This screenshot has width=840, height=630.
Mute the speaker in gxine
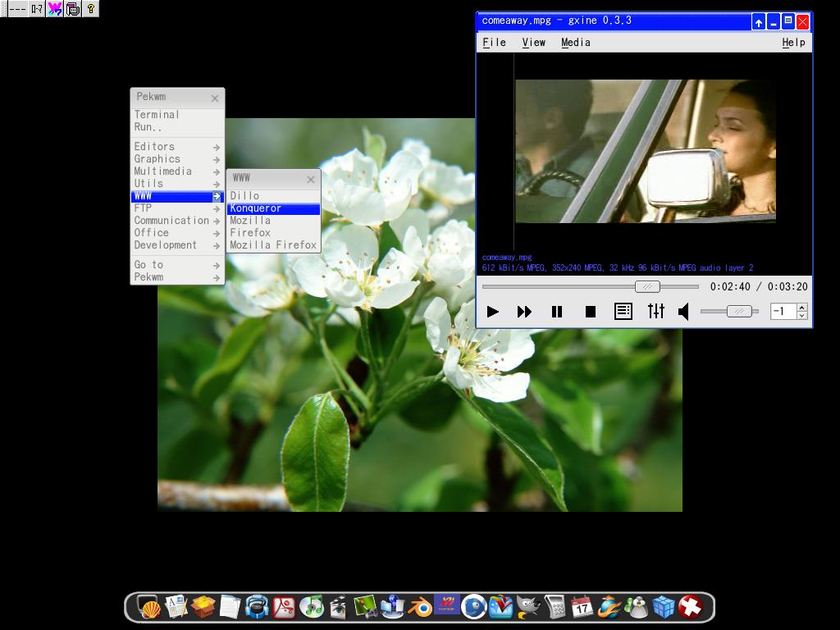(683, 311)
